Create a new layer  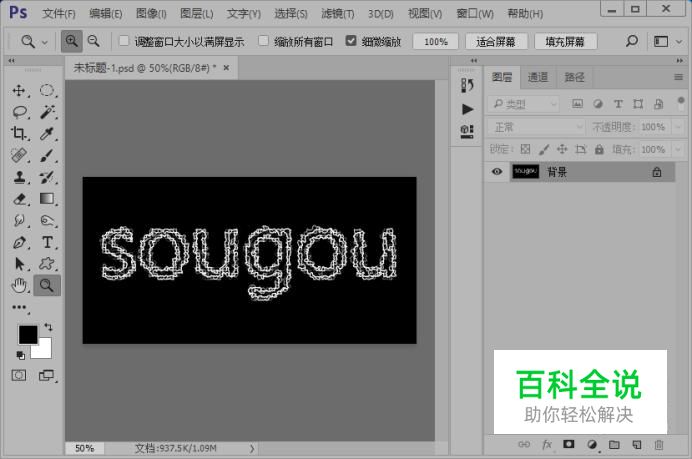pos(636,444)
